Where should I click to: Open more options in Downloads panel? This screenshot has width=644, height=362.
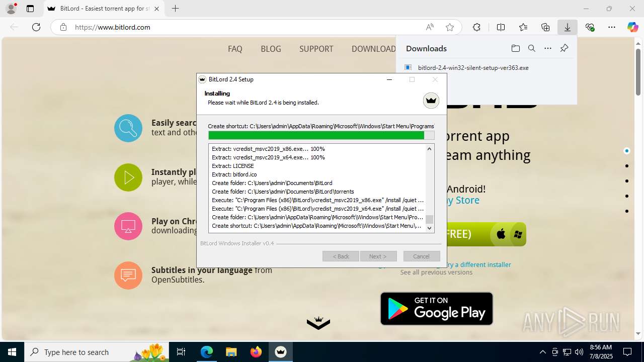(548, 48)
